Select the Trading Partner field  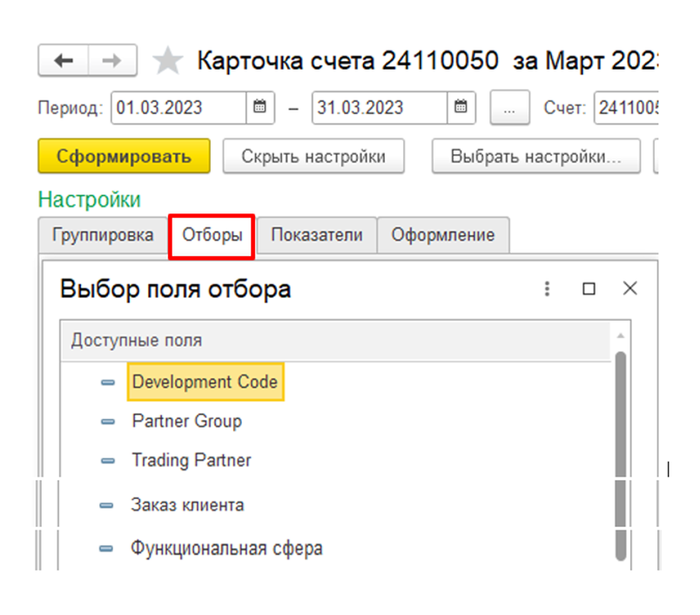191,460
